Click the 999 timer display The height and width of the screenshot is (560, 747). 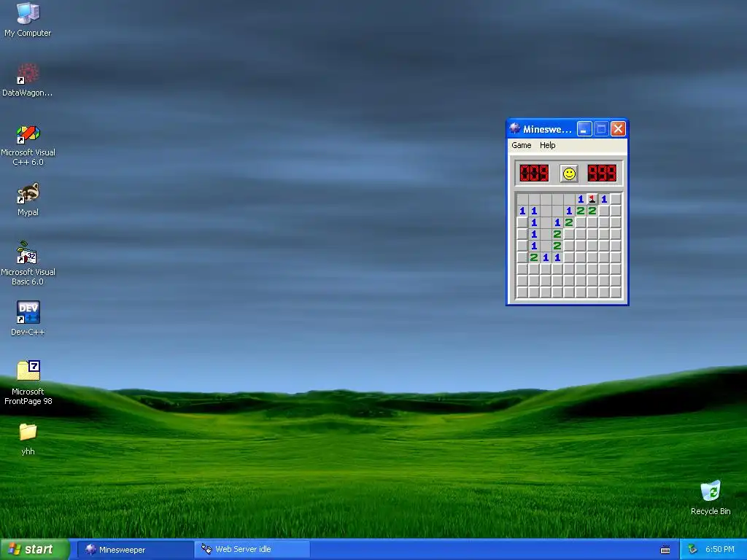coord(602,174)
